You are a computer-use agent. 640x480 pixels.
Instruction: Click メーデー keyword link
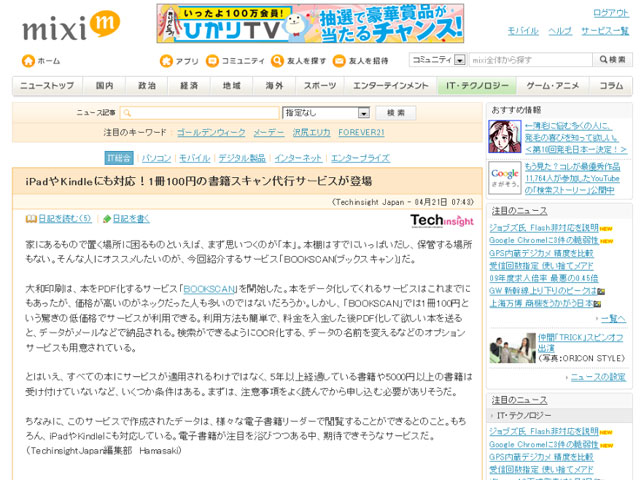269,133
